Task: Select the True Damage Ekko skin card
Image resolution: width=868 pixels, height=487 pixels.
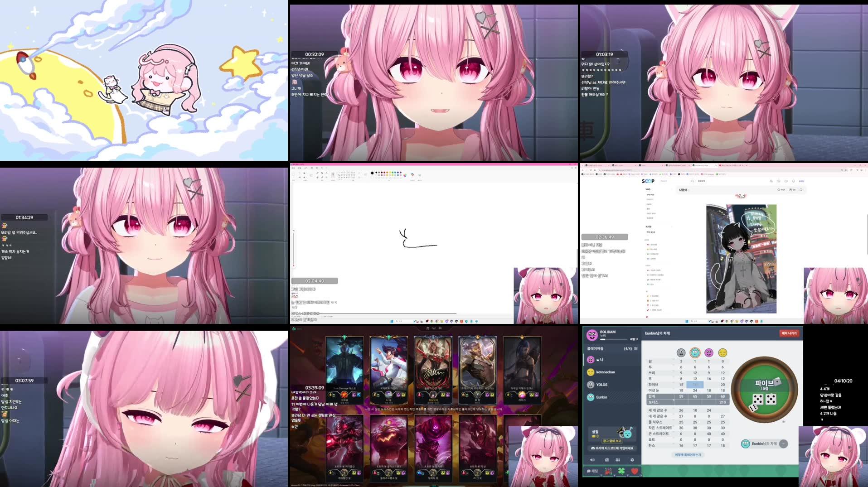Action: click(x=345, y=370)
